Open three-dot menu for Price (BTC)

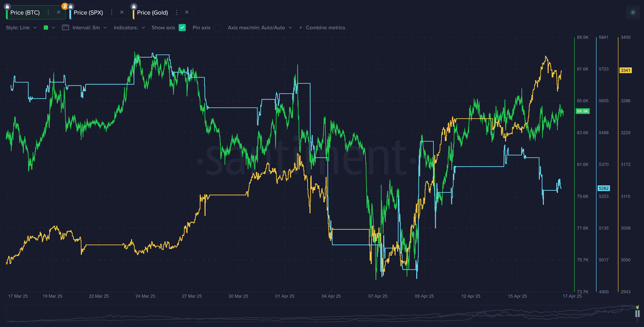click(48, 13)
